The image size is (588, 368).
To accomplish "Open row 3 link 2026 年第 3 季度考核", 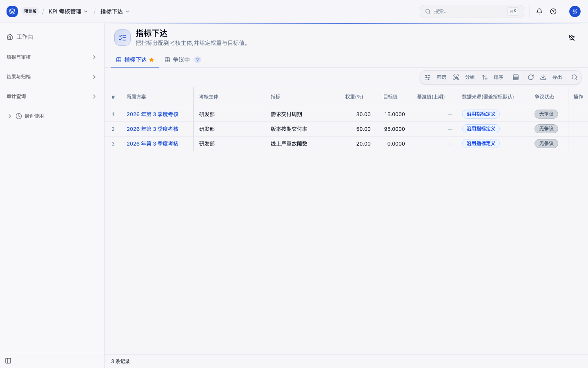I will [152, 144].
